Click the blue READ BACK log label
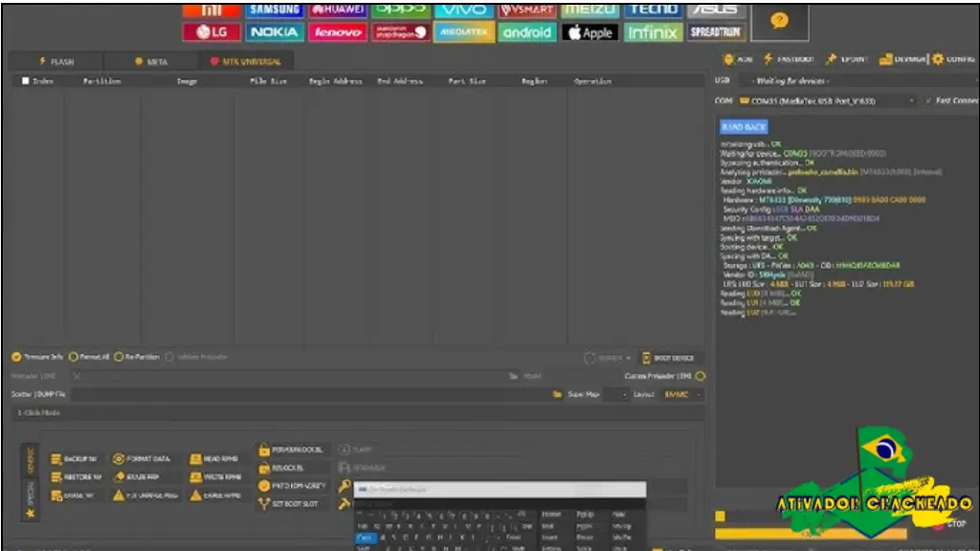980x551 pixels. (744, 127)
